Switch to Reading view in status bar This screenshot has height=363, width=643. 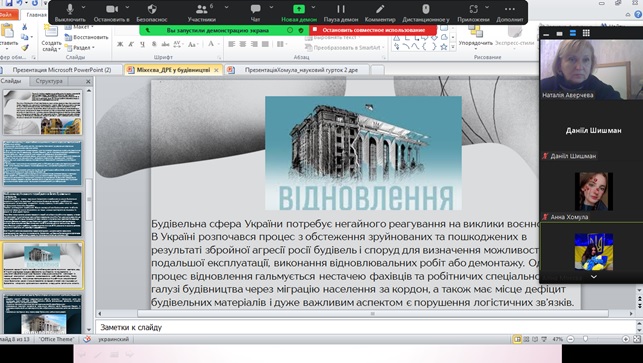pos(535,339)
